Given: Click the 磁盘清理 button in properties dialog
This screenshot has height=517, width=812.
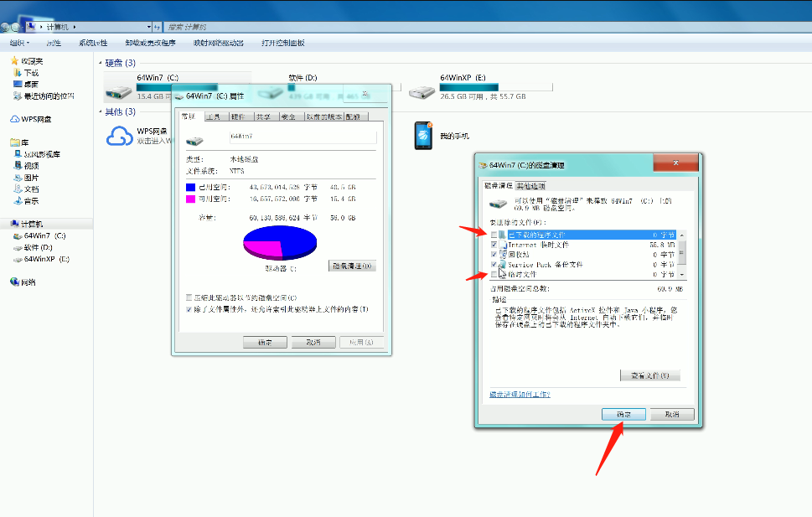Looking at the screenshot, I should 352,266.
